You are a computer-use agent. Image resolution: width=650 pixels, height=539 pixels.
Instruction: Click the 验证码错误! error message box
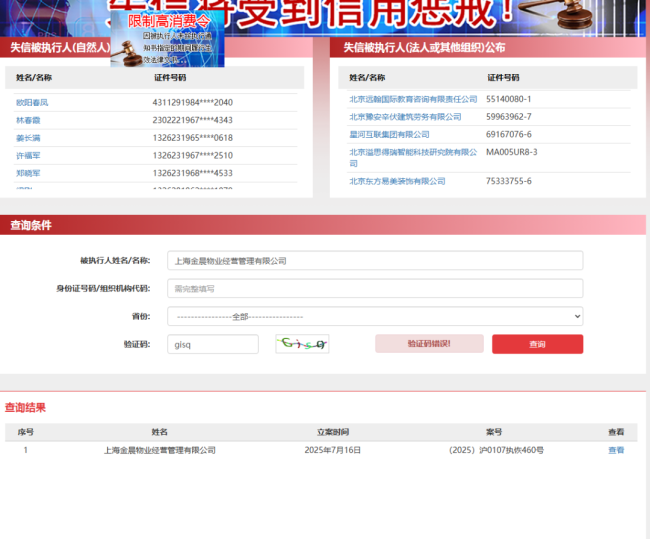(x=429, y=344)
